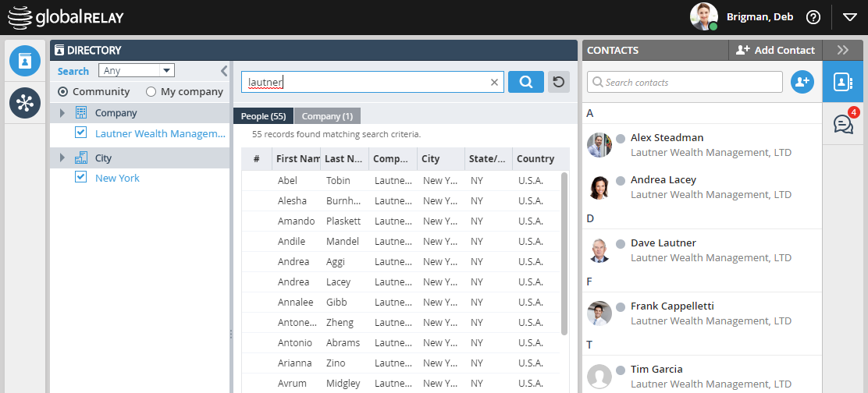This screenshot has height=393, width=868.
Task: Click the blue add contact icon
Action: pos(802,82)
